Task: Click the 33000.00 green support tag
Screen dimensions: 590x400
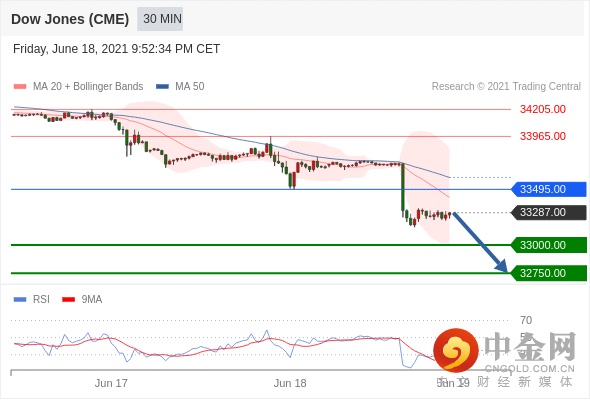Action: point(549,245)
